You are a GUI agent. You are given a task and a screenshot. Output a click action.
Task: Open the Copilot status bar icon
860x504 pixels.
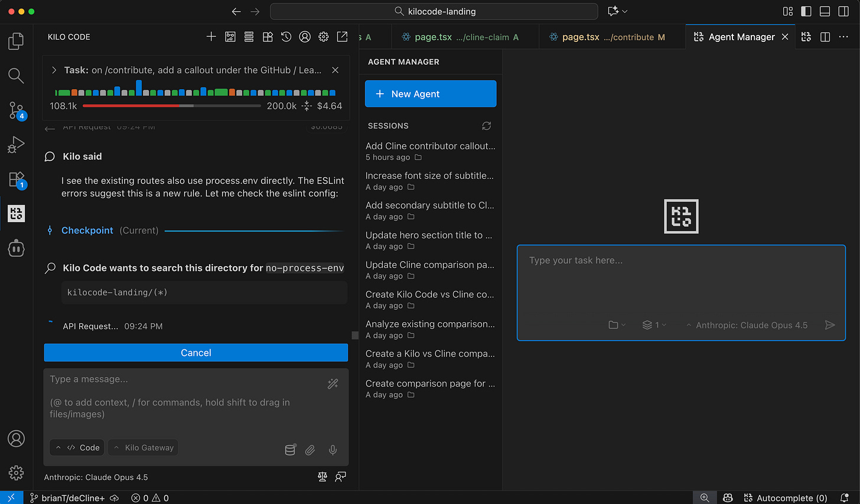point(728,498)
